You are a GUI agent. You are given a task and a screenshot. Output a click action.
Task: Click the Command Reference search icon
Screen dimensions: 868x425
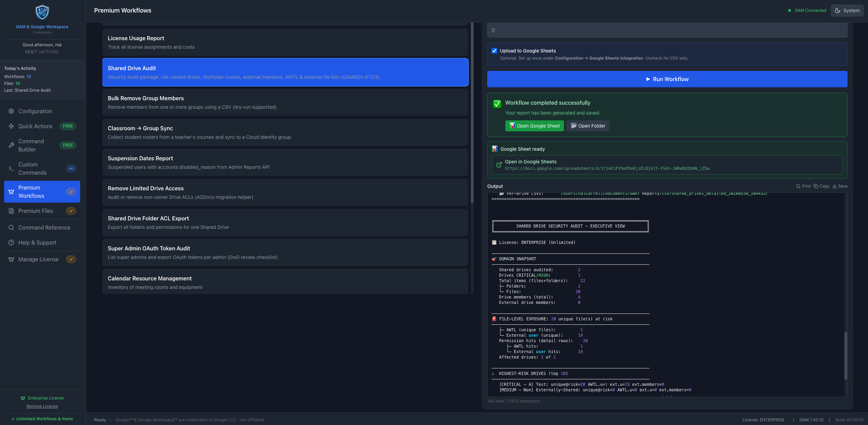11,227
